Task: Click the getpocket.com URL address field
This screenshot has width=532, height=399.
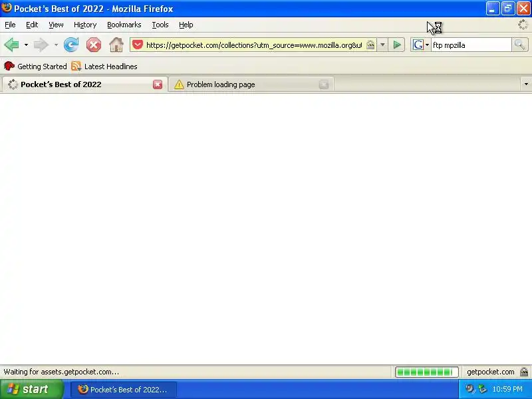Action: (254, 45)
